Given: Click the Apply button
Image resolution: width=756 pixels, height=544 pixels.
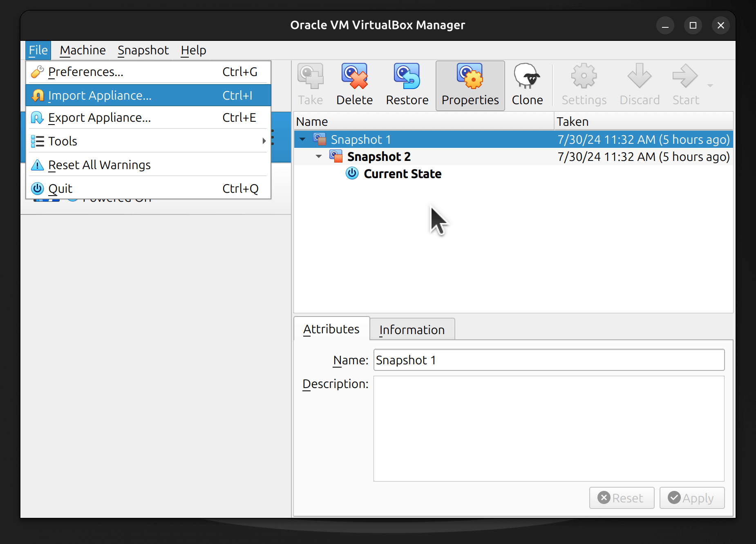Looking at the screenshot, I should point(692,498).
